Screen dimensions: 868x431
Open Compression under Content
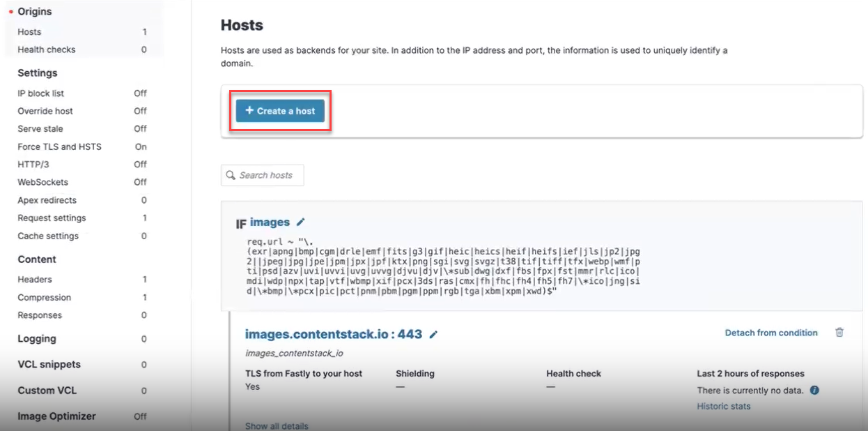tap(45, 298)
